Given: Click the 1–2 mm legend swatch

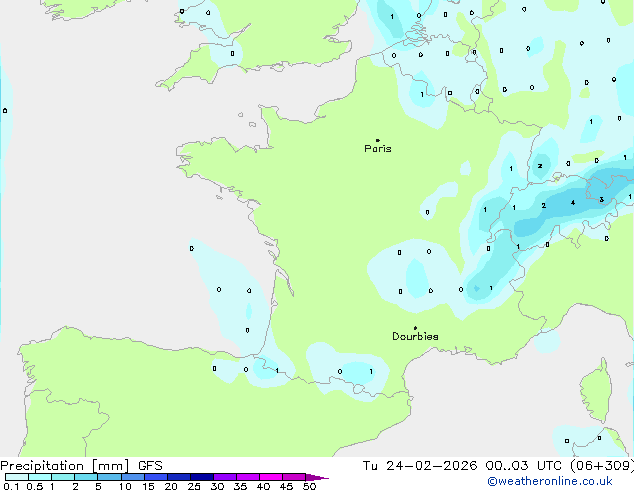Looking at the screenshot, I should click(63, 477).
